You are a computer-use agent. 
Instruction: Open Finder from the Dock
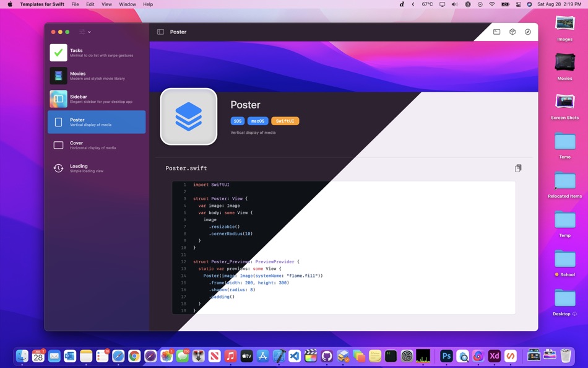tap(22, 356)
